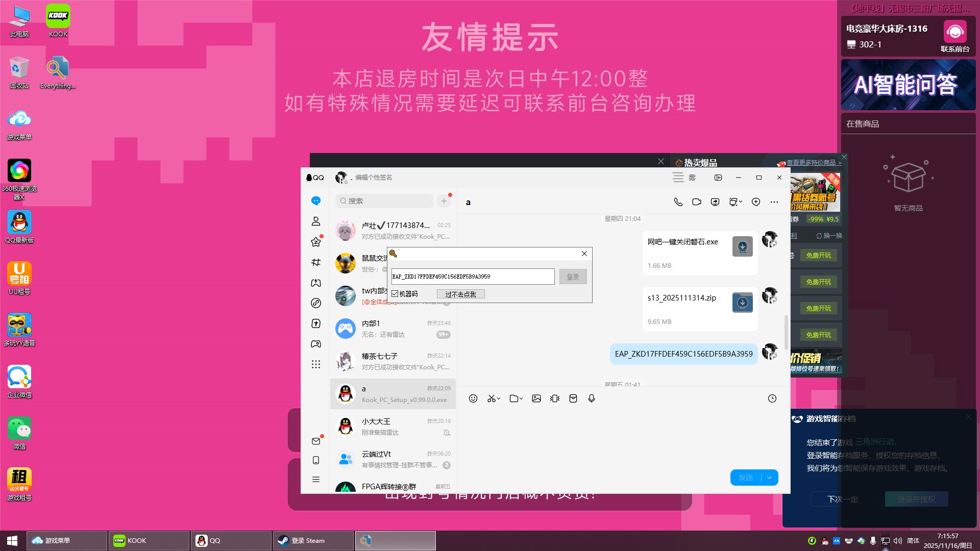Image resolution: width=980 pixels, height=551 pixels.
Task: Start a video call in chat
Action: [696, 202]
